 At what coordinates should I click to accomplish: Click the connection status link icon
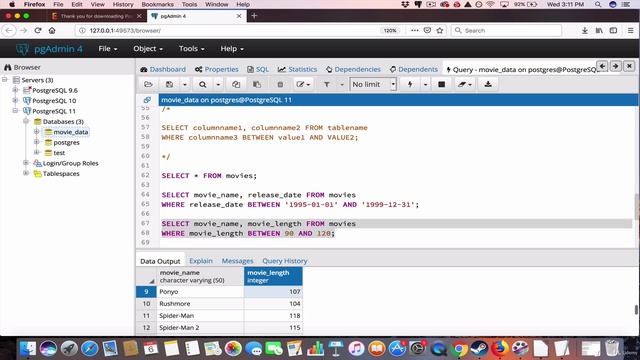pyautogui.click(x=147, y=100)
